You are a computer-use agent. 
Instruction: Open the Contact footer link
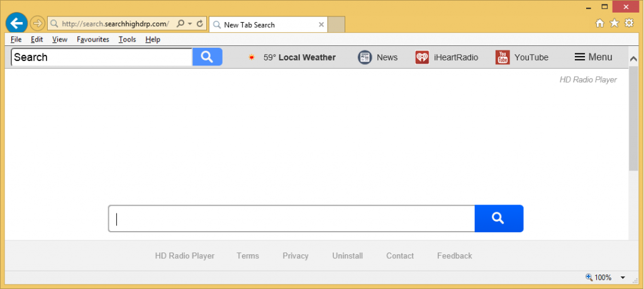400,256
